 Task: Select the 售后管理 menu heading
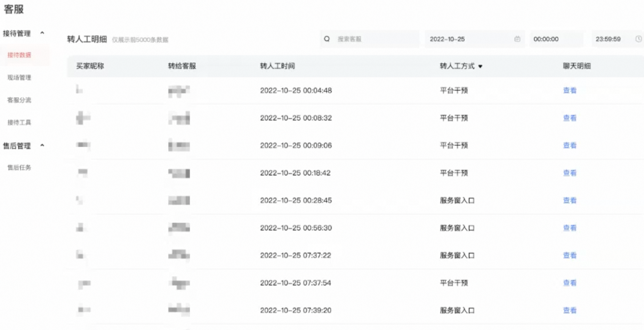click(17, 146)
